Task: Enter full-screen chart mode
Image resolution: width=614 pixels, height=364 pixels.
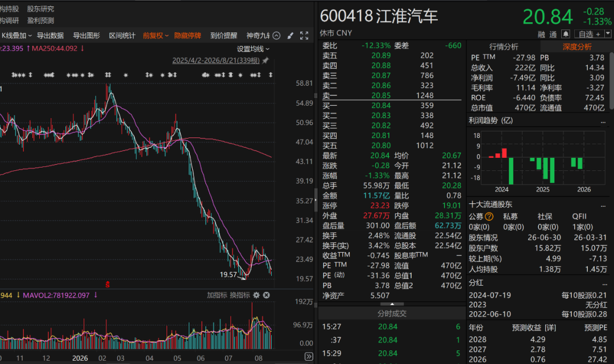Action: (x=304, y=36)
